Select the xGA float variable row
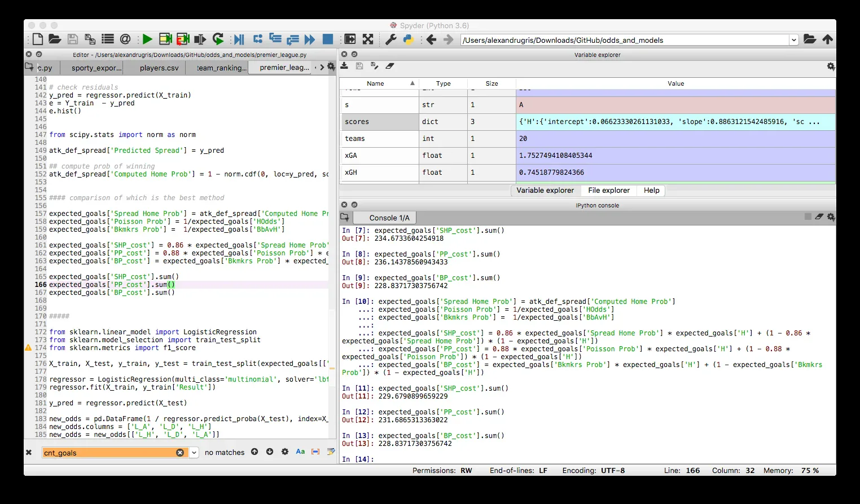Image resolution: width=860 pixels, height=504 pixels. click(x=587, y=156)
